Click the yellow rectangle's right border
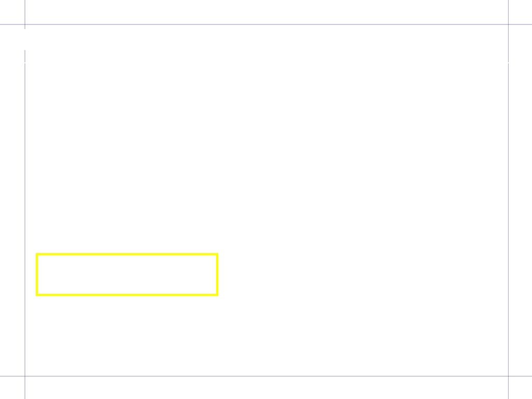 [217, 274]
